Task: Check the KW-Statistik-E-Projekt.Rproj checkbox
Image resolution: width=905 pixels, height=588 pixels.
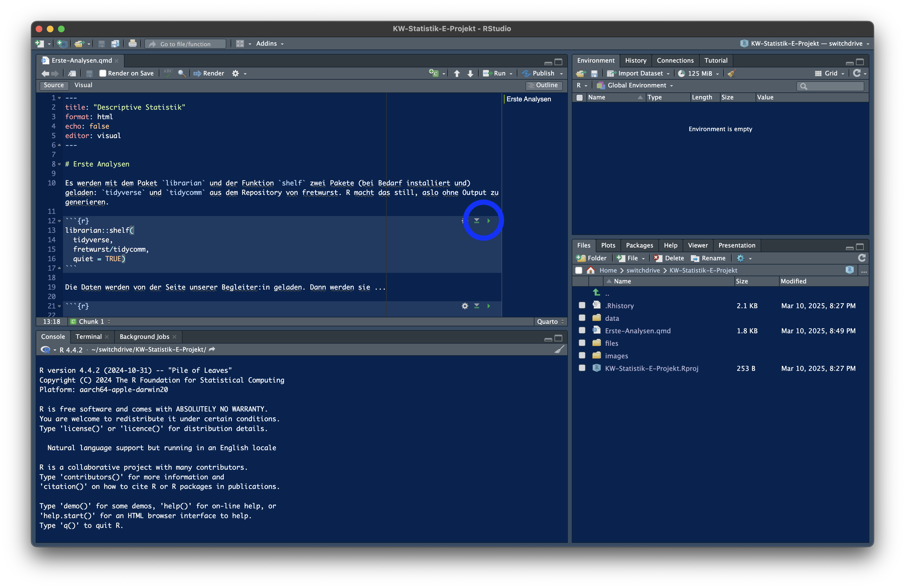Action: click(582, 368)
